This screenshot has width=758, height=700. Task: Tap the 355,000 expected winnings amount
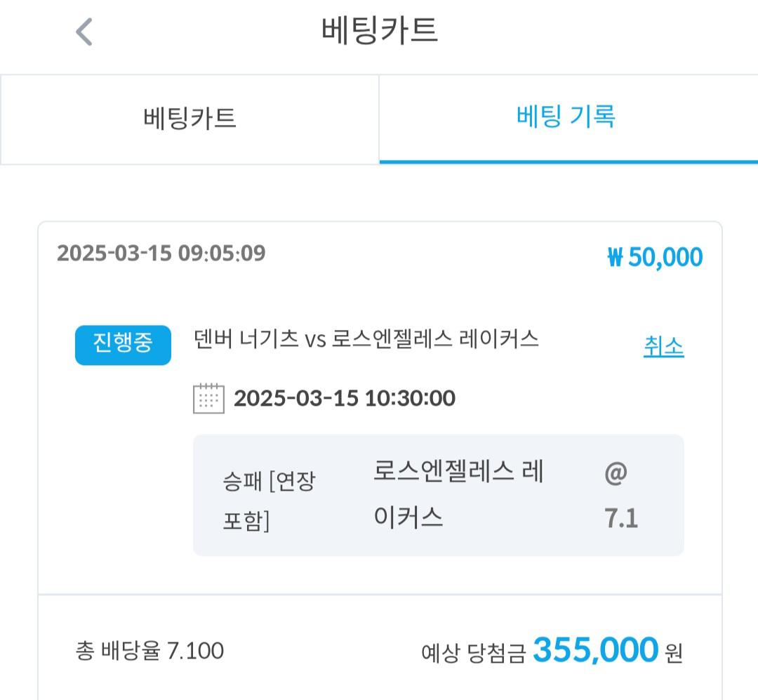click(x=596, y=649)
